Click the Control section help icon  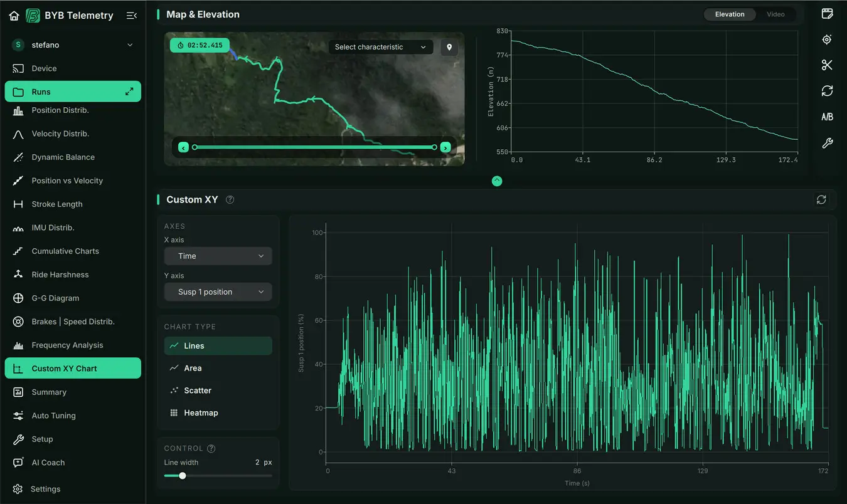pyautogui.click(x=211, y=448)
